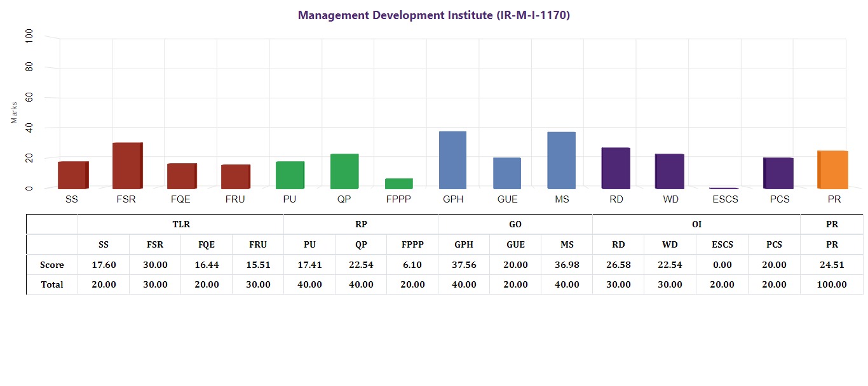Select the blue MS bar
Image resolution: width=868 pixels, height=386 pixels.
coord(562,161)
